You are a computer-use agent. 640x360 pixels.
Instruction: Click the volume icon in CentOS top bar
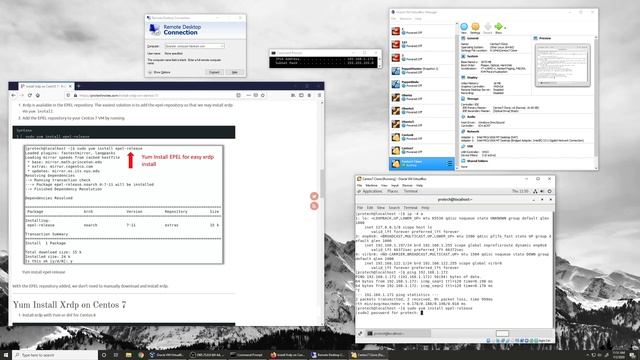point(542,191)
